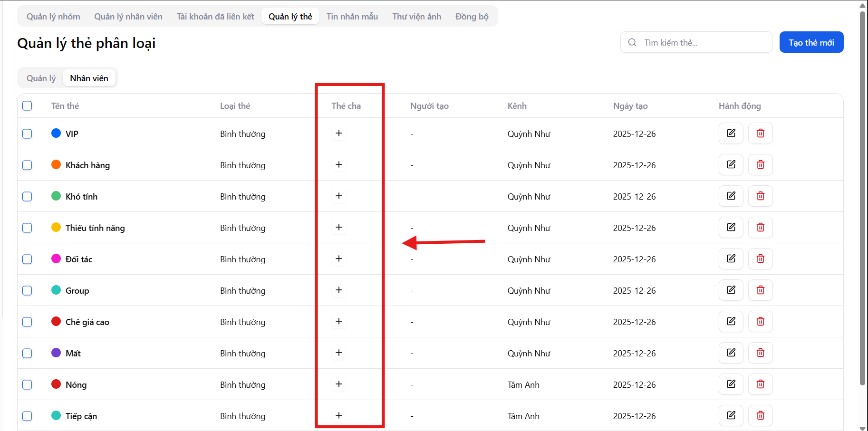
Task: Add parent tag for Khách hàng row
Action: point(338,164)
